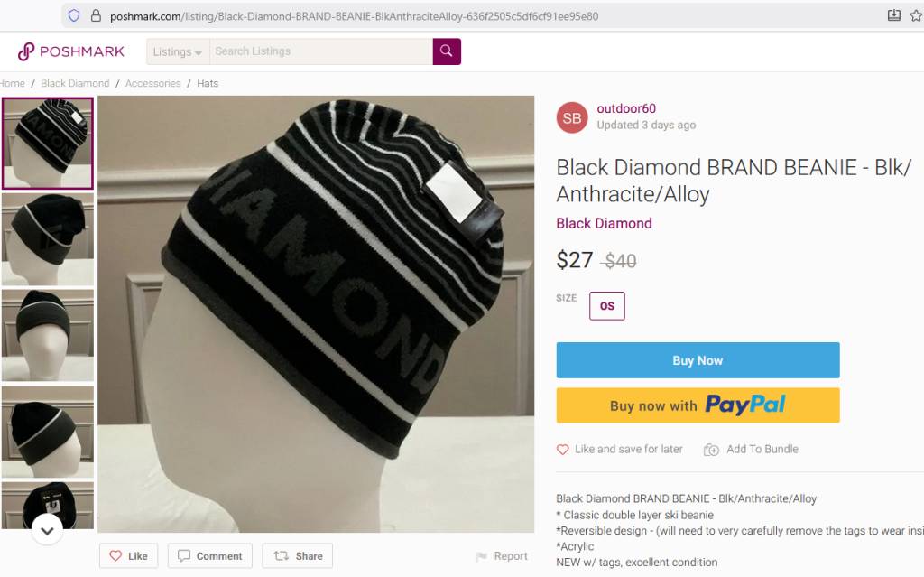Click the Add To Bundle icon
The width and height of the screenshot is (924, 577).
point(711,450)
